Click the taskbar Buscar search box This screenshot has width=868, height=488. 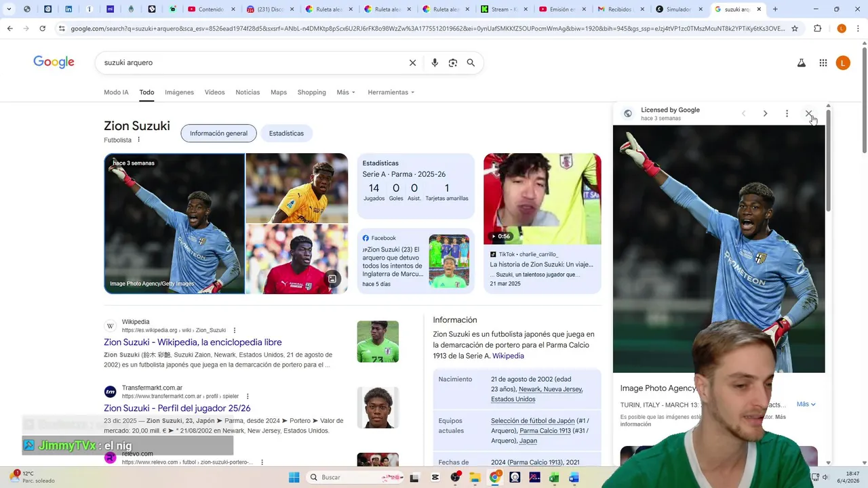coord(356,477)
